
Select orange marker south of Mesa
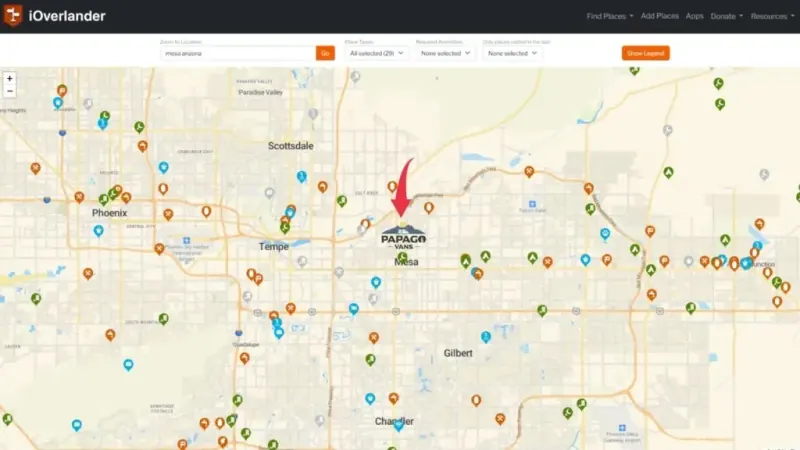[373, 338]
